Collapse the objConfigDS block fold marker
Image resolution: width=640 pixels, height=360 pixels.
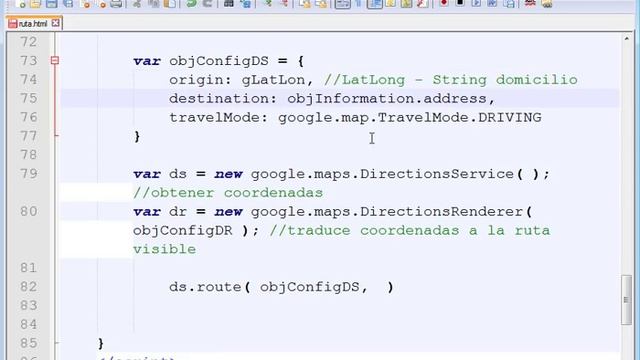[x=55, y=61]
